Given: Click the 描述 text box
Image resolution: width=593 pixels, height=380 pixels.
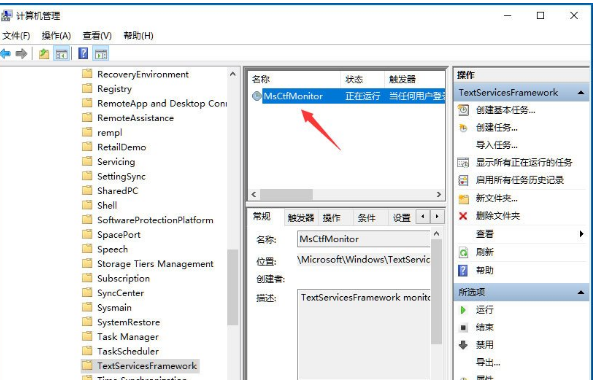Looking at the screenshot, I should tap(364, 335).
